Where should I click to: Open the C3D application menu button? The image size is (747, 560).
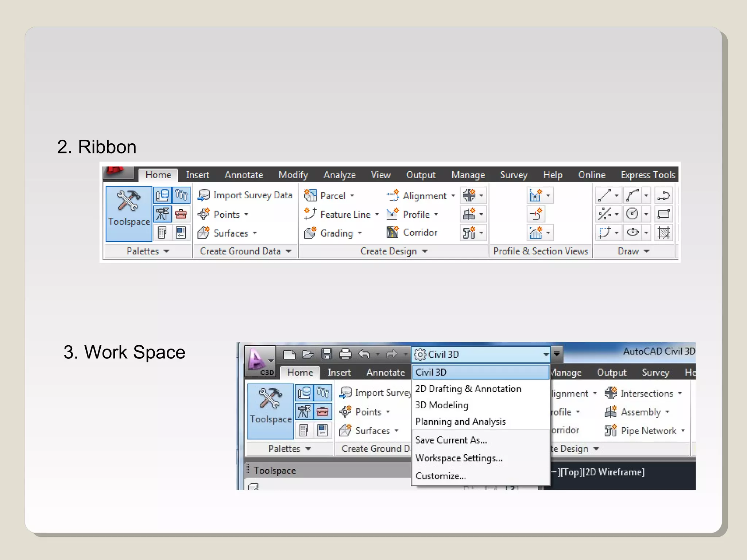(260, 361)
